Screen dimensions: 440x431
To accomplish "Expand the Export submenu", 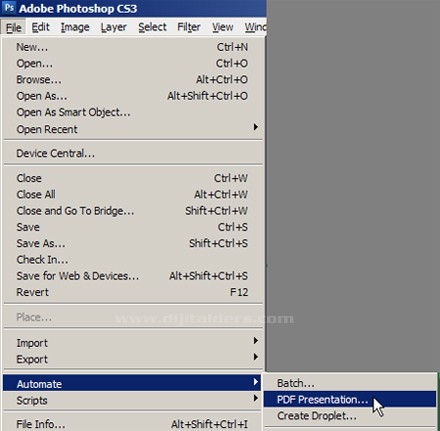I will 133,359.
